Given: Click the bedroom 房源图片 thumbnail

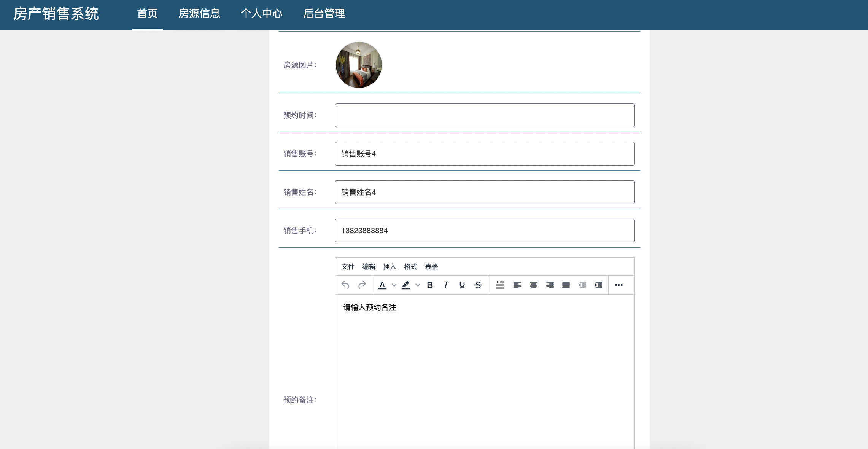Looking at the screenshot, I should pyautogui.click(x=359, y=65).
